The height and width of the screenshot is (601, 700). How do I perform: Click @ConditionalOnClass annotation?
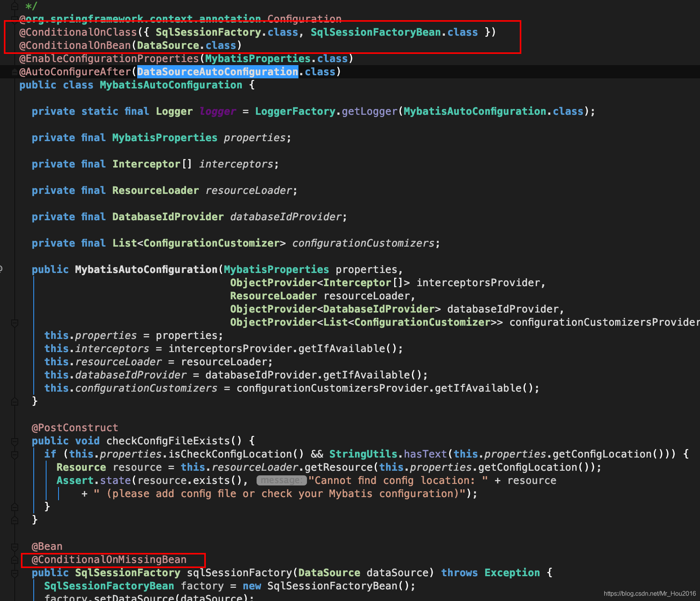point(78,32)
